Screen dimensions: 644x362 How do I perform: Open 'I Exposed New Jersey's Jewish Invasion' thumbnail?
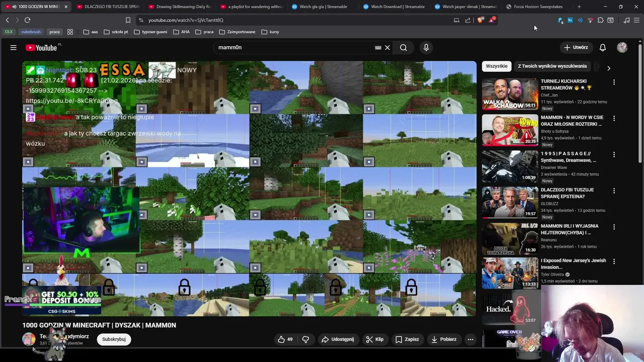click(510, 273)
